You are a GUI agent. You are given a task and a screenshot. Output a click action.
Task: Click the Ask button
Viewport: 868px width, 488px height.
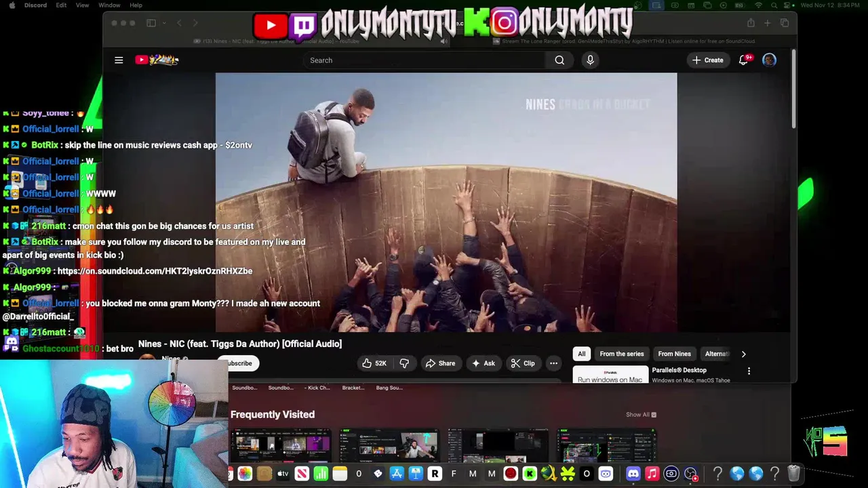click(x=483, y=363)
